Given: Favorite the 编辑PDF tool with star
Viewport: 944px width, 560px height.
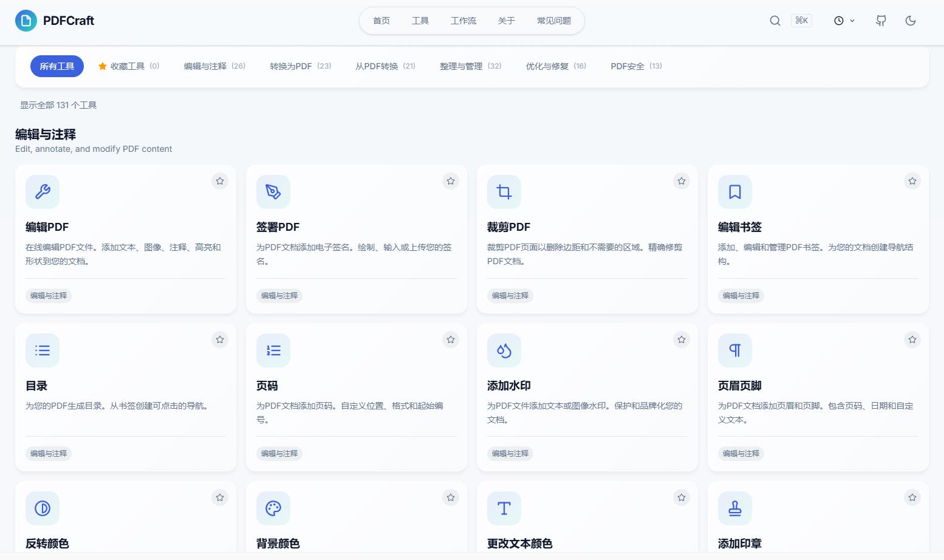Looking at the screenshot, I should coord(220,181).
